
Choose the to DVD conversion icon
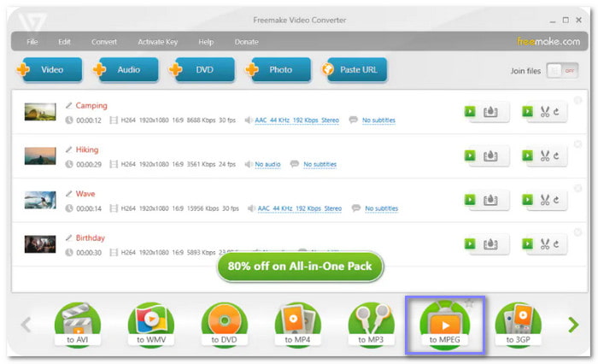225,324
